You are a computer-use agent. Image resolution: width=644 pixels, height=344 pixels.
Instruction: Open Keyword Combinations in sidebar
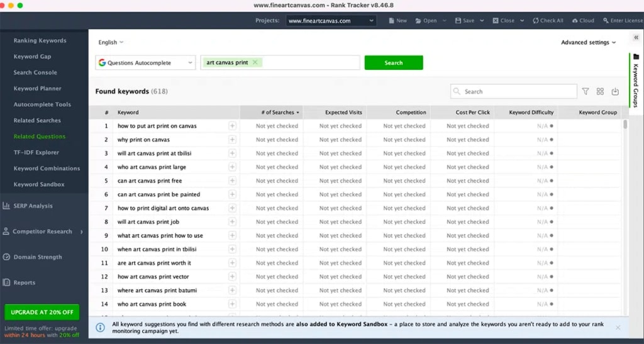[x=47, y=169]
